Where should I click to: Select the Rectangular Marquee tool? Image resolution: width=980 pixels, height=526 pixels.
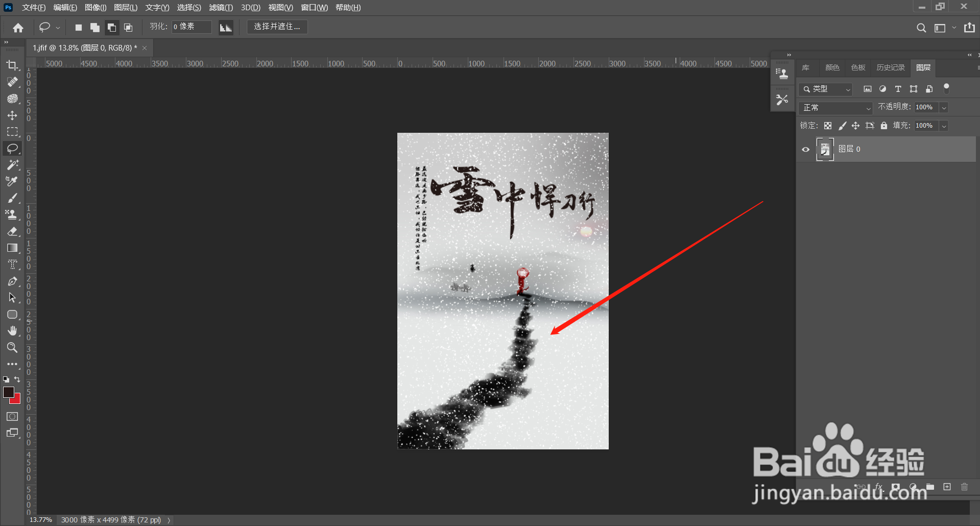(12, 132)
